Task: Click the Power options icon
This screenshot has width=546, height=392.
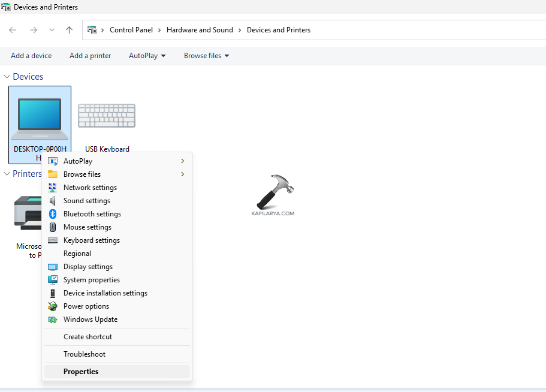Action: [53, 306]
